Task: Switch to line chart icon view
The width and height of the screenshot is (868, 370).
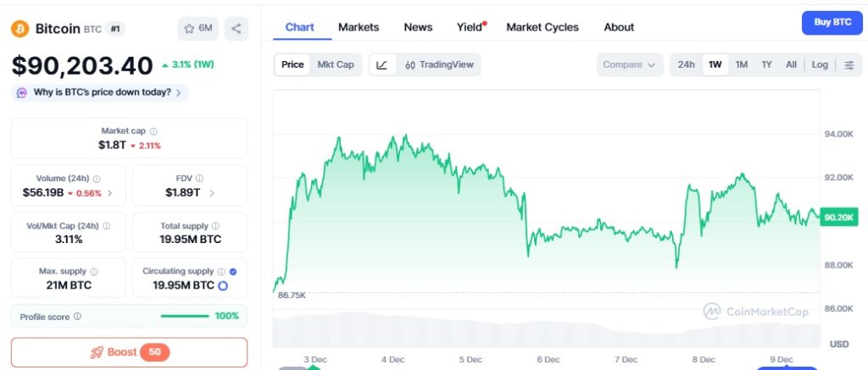Action: click(x=381, y=64)
